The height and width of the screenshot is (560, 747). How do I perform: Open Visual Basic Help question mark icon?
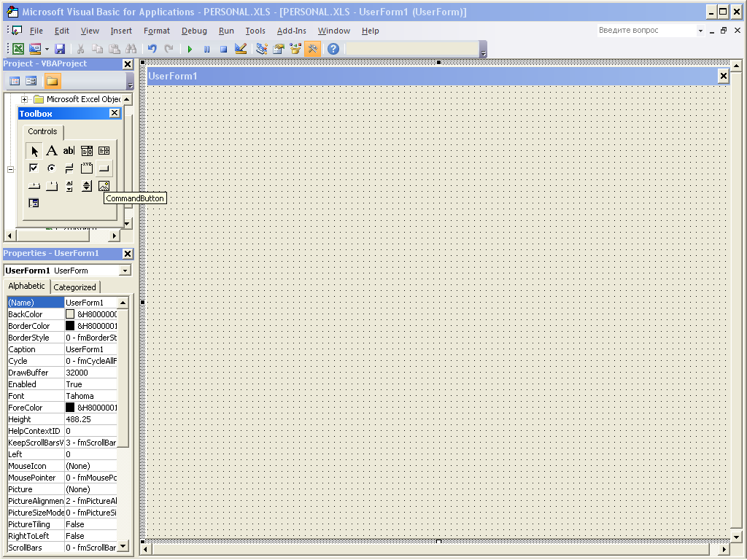pyautogui.click(x=333, y=49)
